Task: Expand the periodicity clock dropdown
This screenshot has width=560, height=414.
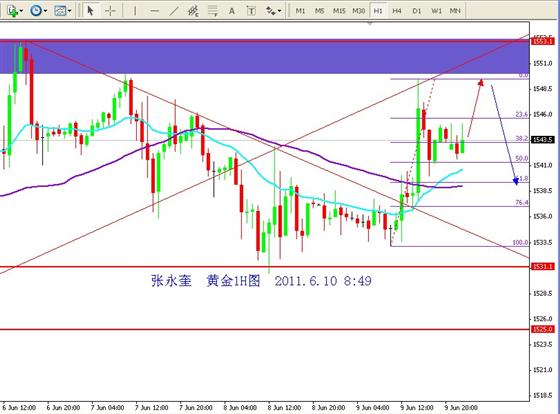Action: click(x=45, y=11)
